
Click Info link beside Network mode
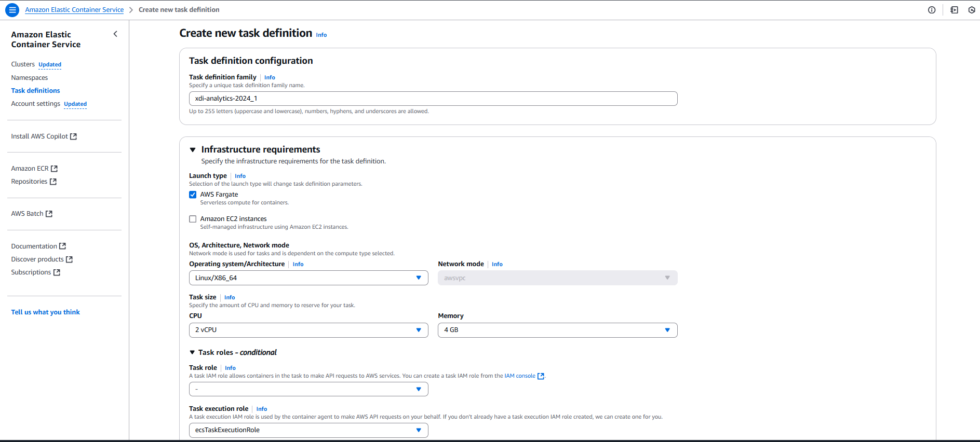point(497,265)
